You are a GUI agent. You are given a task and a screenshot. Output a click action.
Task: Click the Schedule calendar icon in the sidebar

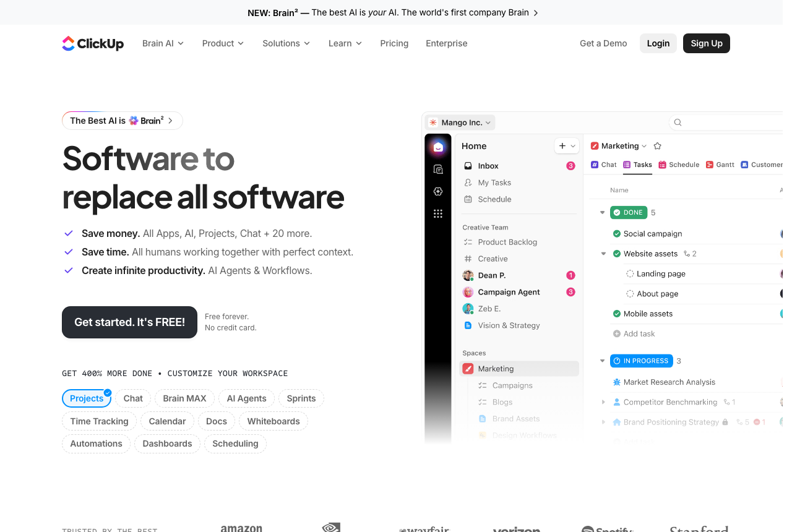tap(468, 199)
